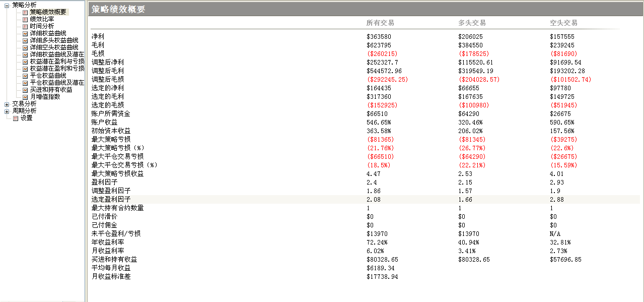Image resolution: width=644 pixels, height=302 pixels.
Task: Expand the 周期分析 tree node
Action: pyautogui.click(x=7, y=111)
